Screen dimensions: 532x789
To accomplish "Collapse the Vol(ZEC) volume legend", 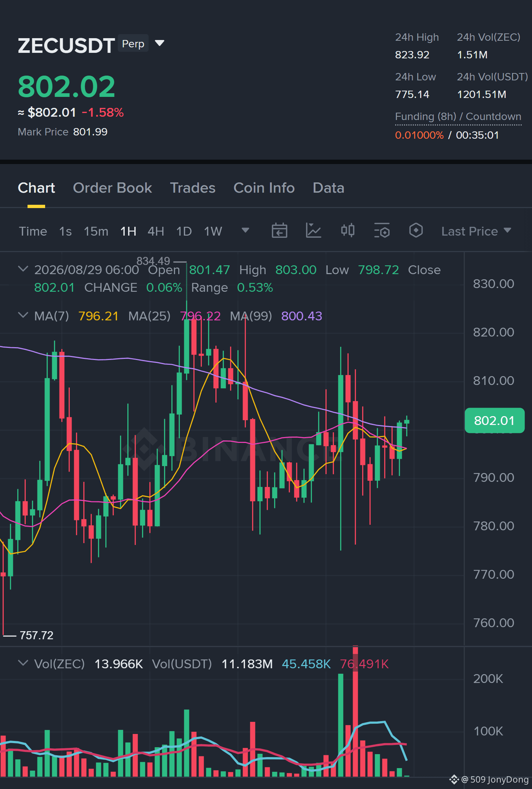I will (23, 663).
